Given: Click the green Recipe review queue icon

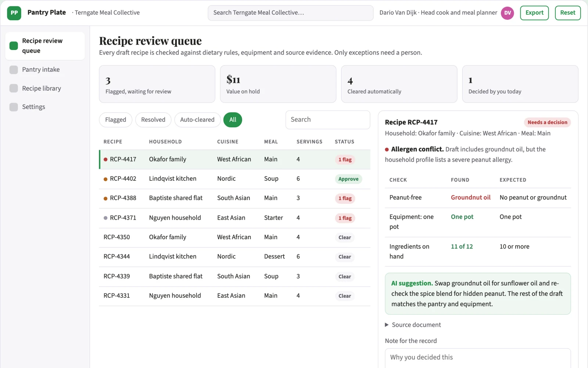Looking at the screenshot, I should [x=14, y=46].
